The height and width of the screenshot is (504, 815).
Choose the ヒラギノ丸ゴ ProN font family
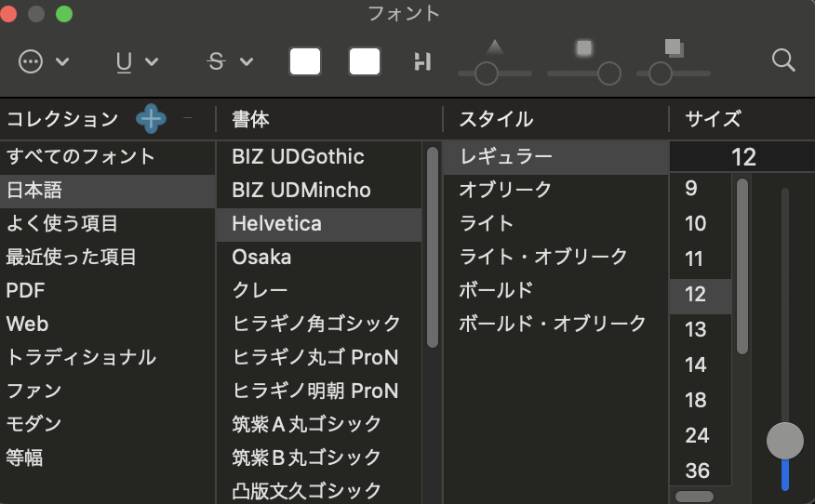click(318, 357)
